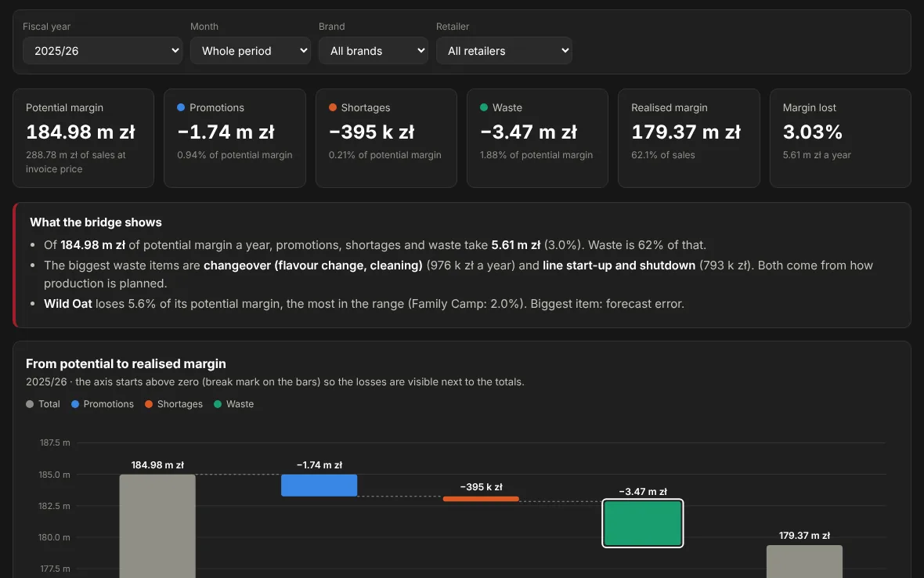Click the blue −1.74 m zł promotions bar

[x=319, y=486]
